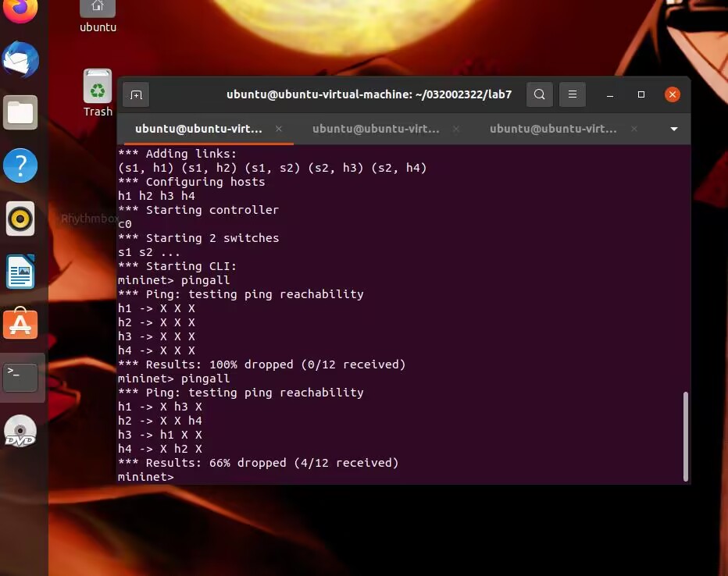728x576 pixels.
Task: Add a new terminal tab
Action: point(136,94)
